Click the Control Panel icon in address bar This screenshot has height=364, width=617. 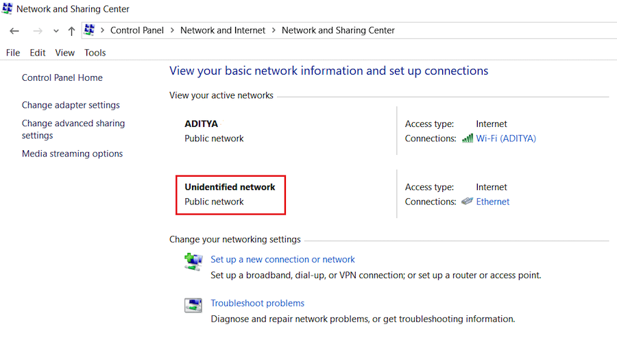point(89,30)
